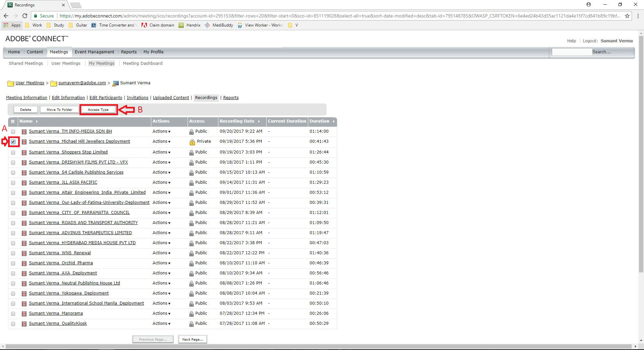Open the View Worker bookmark
Viewport: 644px width, 350px height.
260,25
